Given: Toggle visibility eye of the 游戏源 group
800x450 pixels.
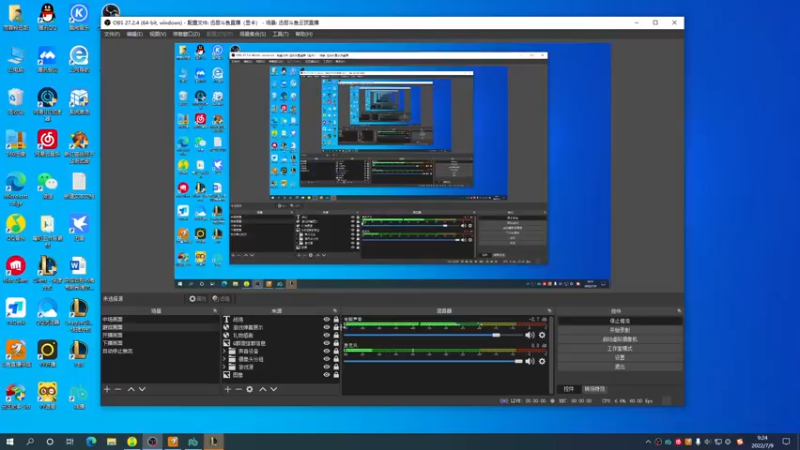Looking at the screenshot, I should [x=327, y=367].
